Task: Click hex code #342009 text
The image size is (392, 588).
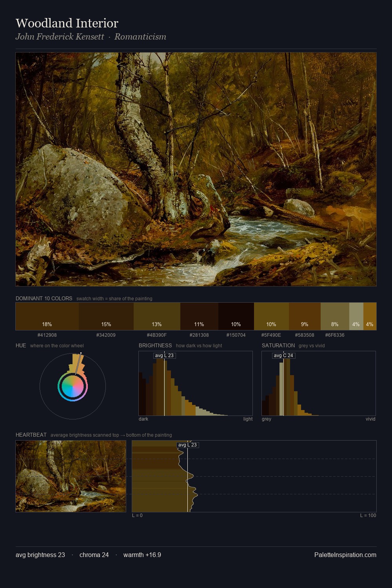Action: pyautogui.click(x=106, y=335)
